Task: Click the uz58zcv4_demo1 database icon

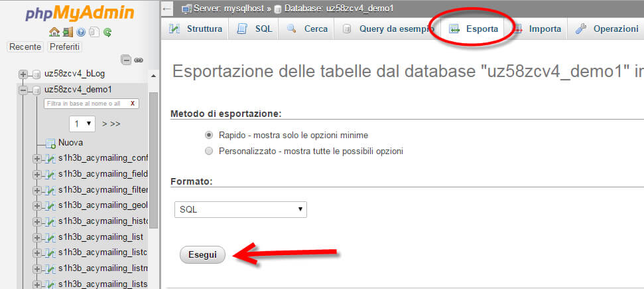Action: coord(36,90)
